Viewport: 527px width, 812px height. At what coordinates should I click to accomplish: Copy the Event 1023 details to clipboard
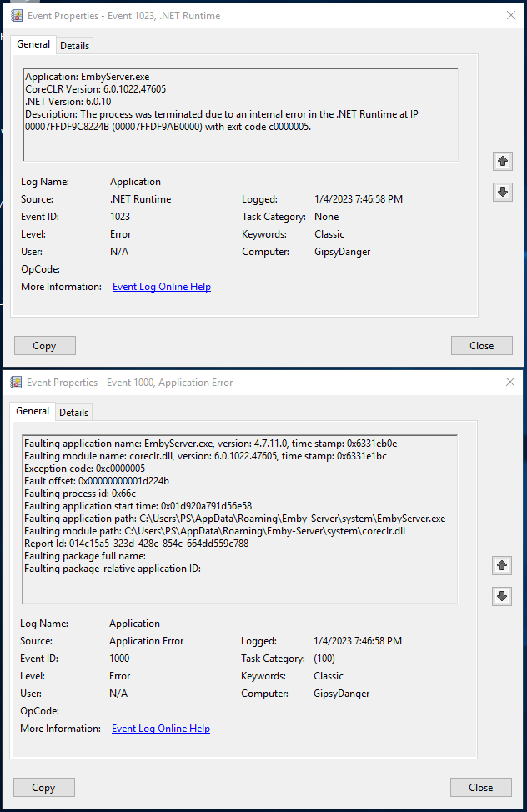pos(44,345)
